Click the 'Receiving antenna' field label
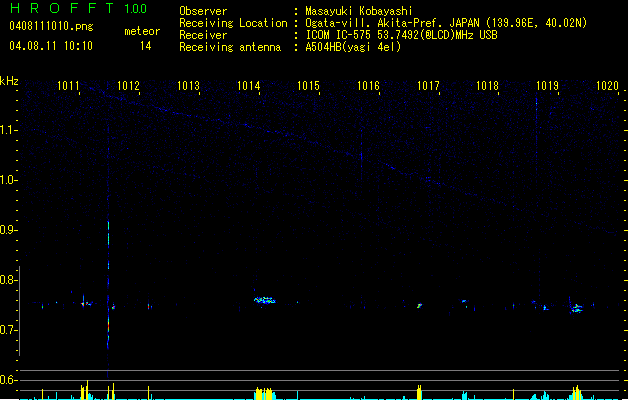629x400 pixels. [x=230, y=47]
